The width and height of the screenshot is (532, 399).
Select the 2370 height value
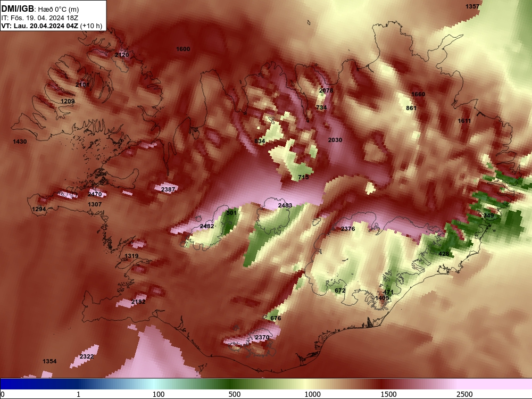(x=262, y=337)
